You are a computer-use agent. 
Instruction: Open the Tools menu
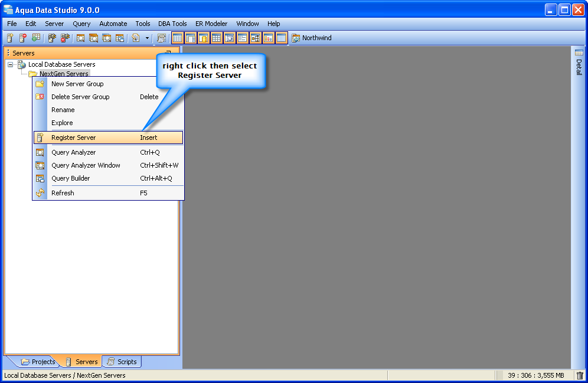pos(143,24)
